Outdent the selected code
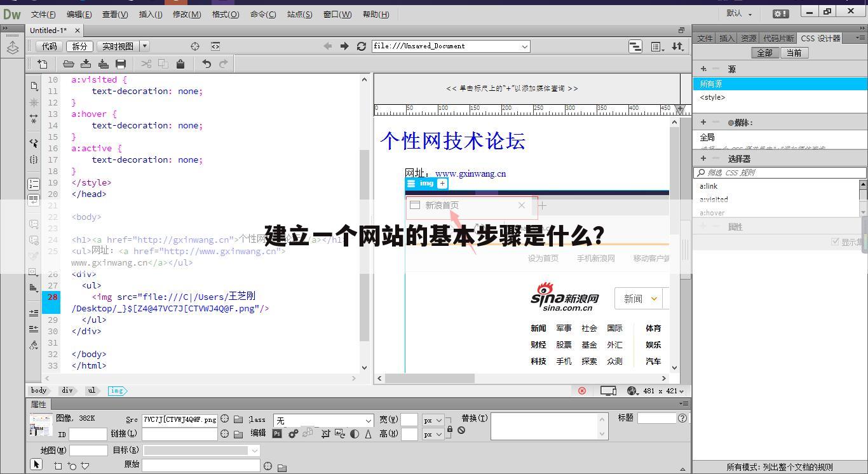 pos(34,328)
